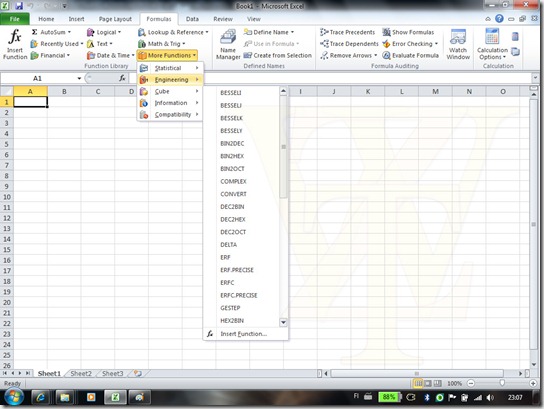Screen dimensions: 544x409
Task: Open the Name Manager
Action: (228, 44)
